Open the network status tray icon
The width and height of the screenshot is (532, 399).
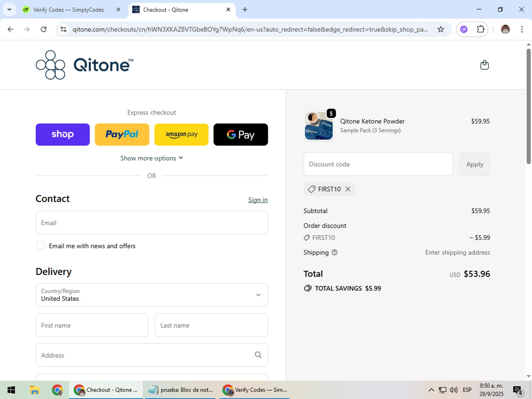tap(442, 390)
